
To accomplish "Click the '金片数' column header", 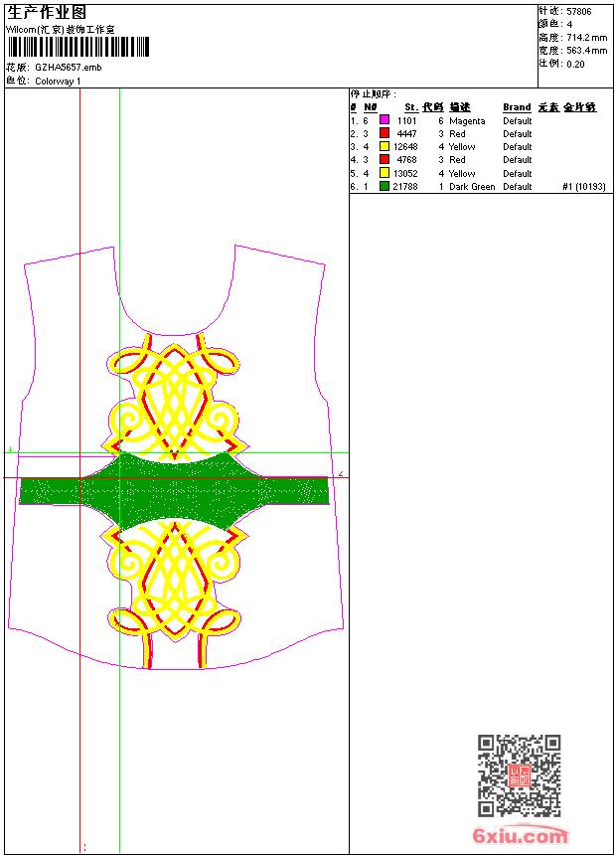I will 580,107.
